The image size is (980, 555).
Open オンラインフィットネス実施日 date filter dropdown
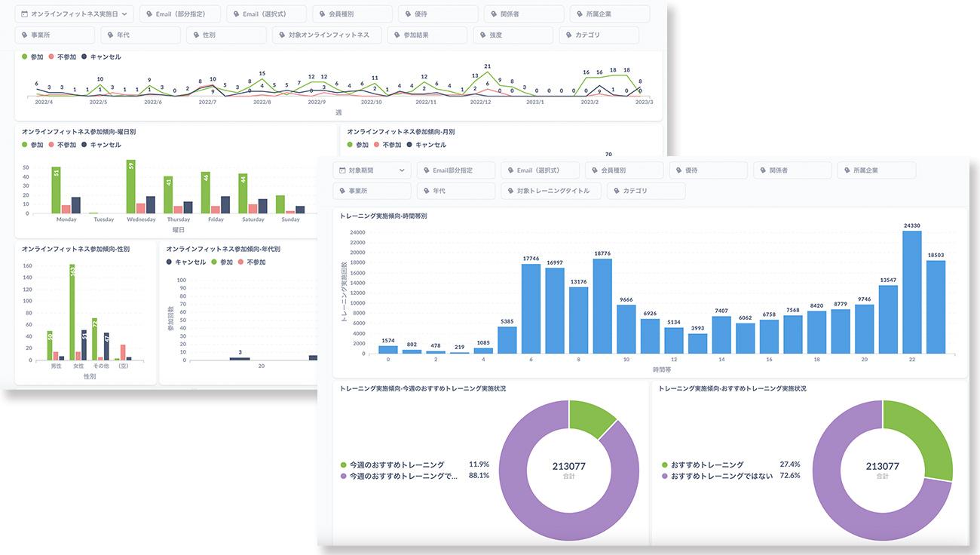[x=75, y=14]
